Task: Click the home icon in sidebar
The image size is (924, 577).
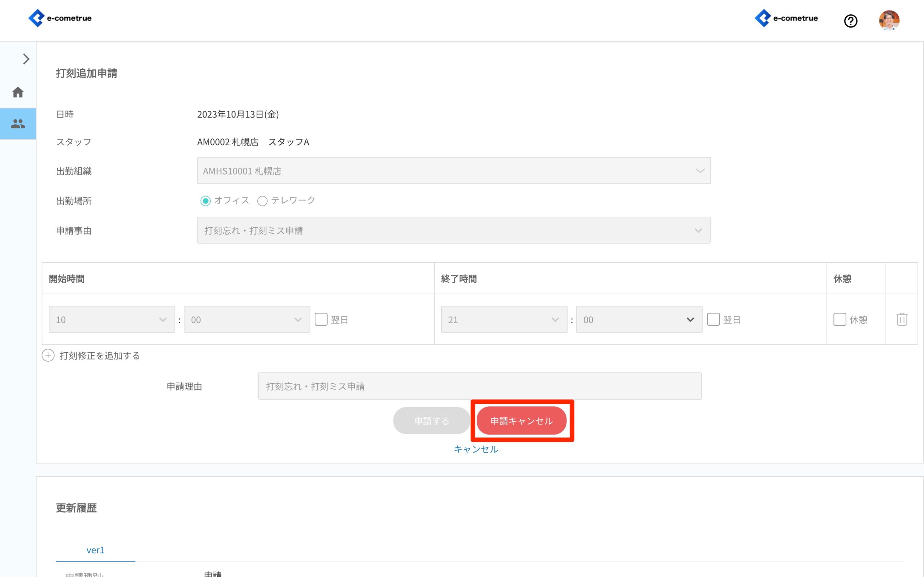Action: tap(18, 92)
